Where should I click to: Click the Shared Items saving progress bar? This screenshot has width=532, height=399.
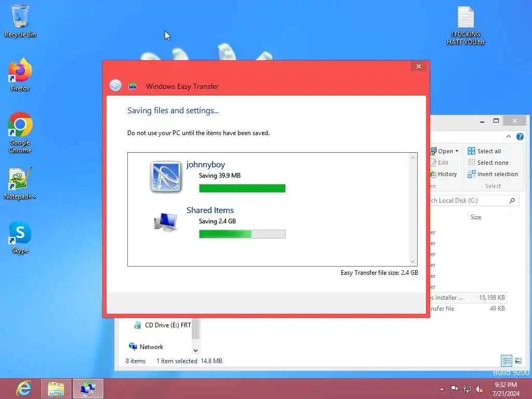click(242, 234)
